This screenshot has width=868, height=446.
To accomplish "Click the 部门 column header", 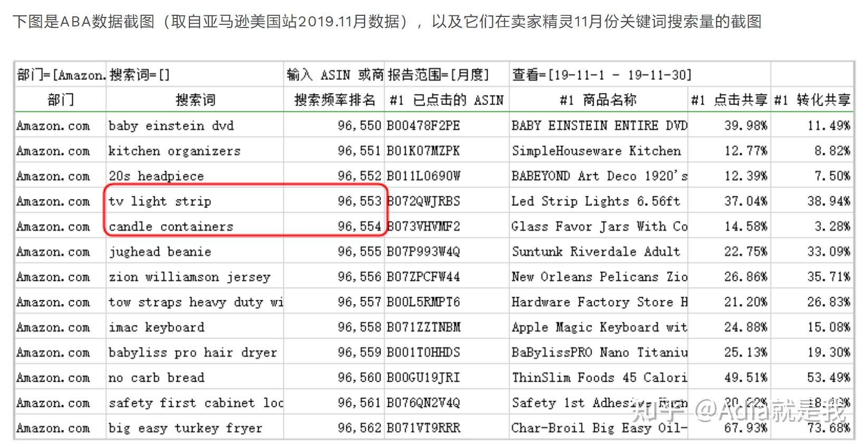I will click(61, 100).
